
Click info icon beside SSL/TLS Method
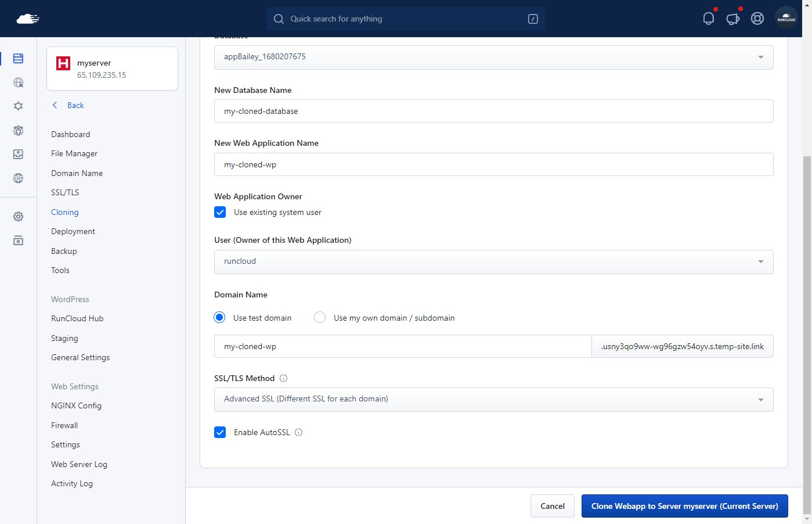[x=283, y=378]
